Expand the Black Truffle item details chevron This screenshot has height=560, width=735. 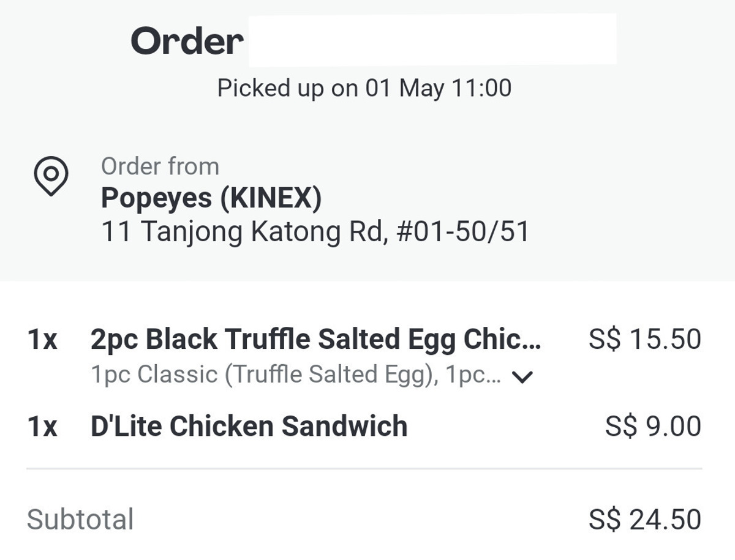coord(522,377)
